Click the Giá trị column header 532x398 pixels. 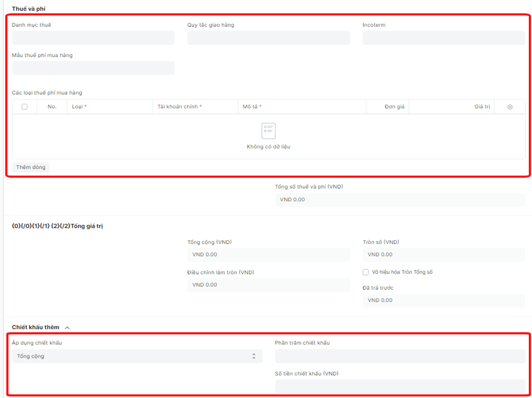tap(482, 107)
